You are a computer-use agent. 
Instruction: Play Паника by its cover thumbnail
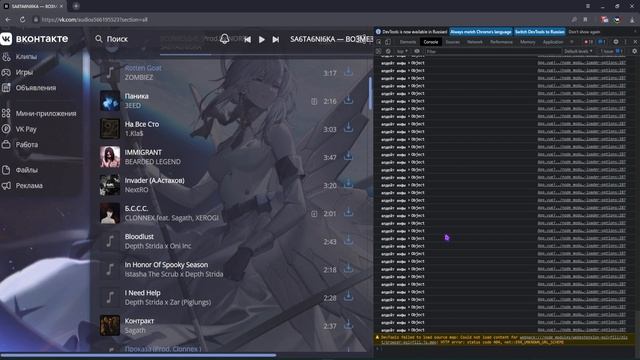[x=110, y=101]
